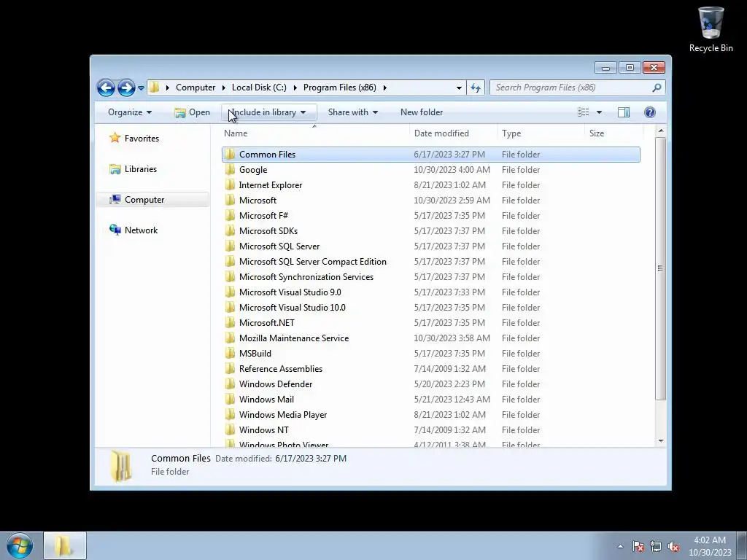
Task: Select Microsoft Visual Studio 9.0 folder icon
Action: coord(230,292)
